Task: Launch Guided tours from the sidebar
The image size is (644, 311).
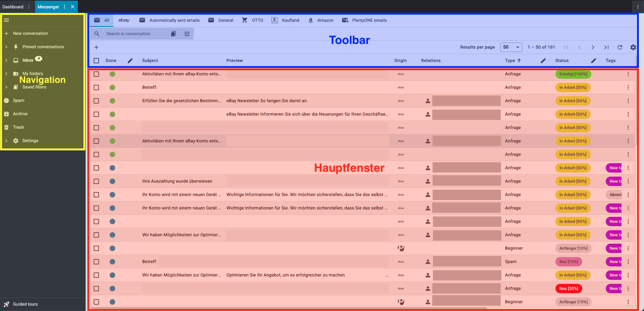Action: (25, 304)
